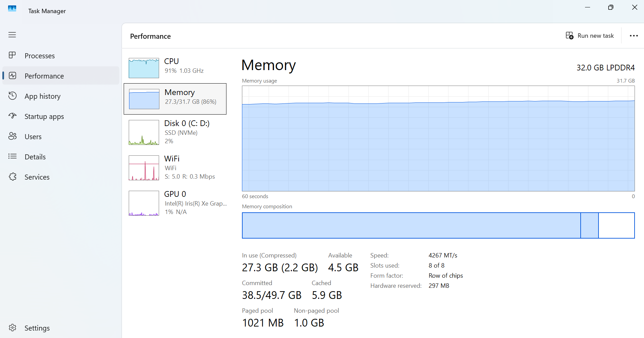
Task: Click the Run new task icon
Action: (x=570, y=36)
